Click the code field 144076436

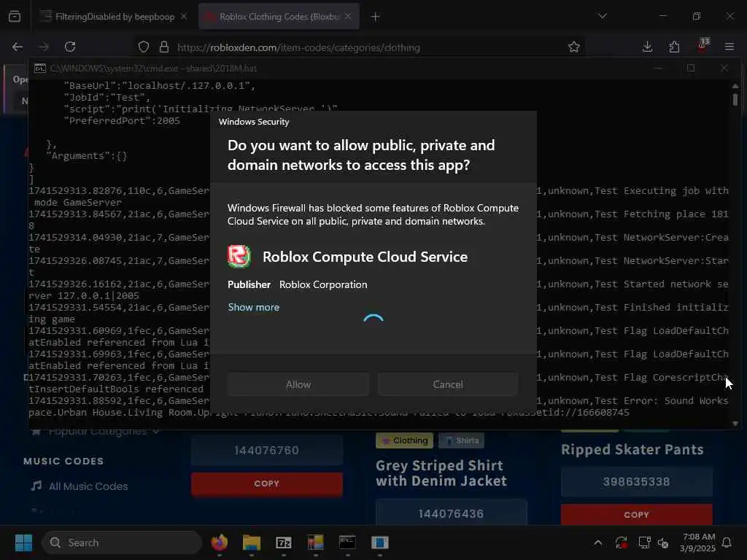(x=451, y=513)
